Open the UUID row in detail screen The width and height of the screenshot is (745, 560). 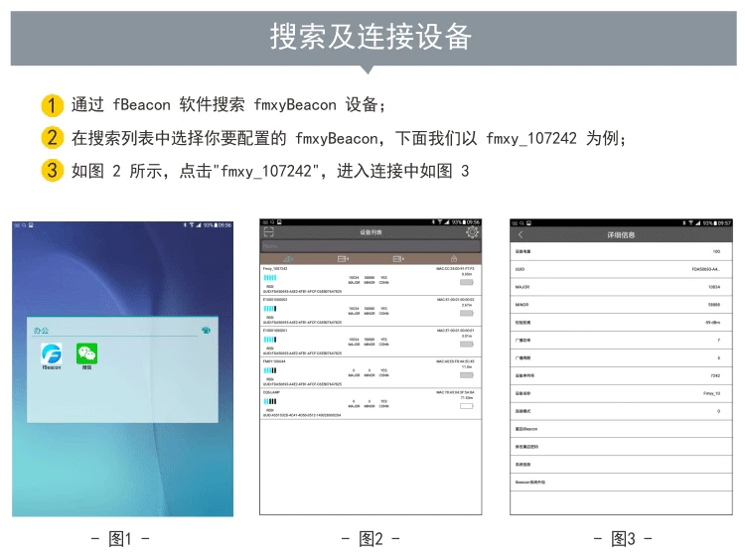(x=621, y=269)
